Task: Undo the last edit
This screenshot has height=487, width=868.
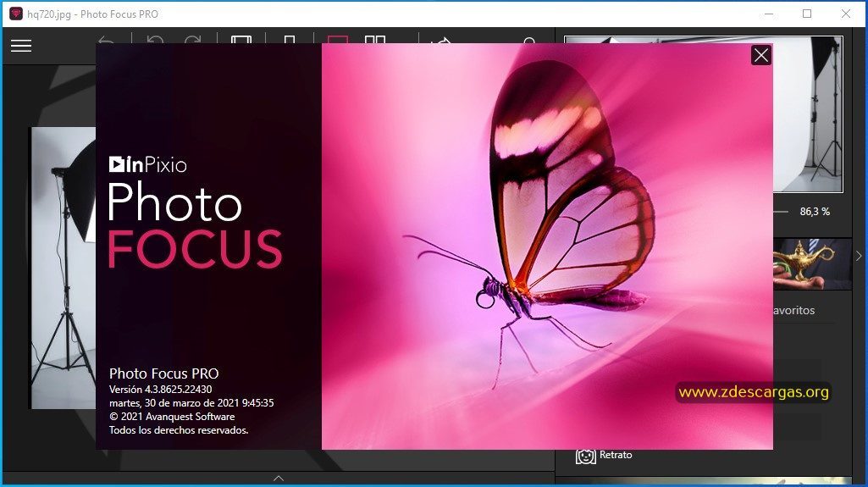Action: point(155,40)
